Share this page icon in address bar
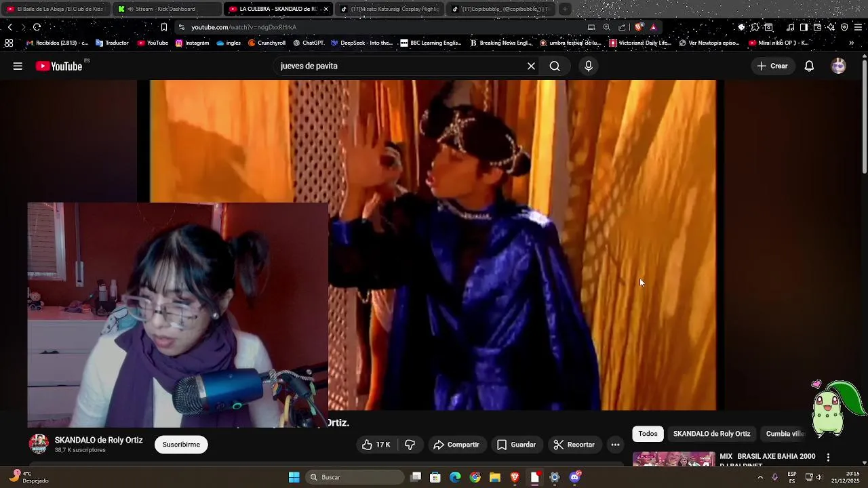The height and width of the screenshot is (488, 868). pos(622,27)
